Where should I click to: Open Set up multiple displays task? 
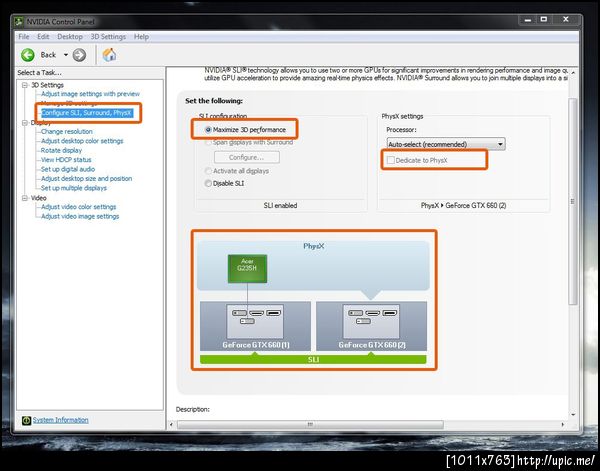tap(73, 188)
